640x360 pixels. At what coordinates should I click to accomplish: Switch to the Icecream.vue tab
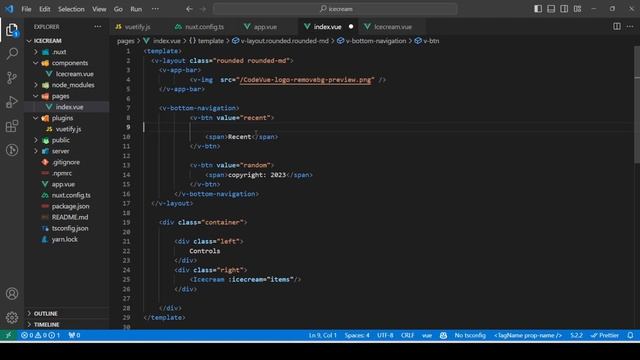click(393, 27)
